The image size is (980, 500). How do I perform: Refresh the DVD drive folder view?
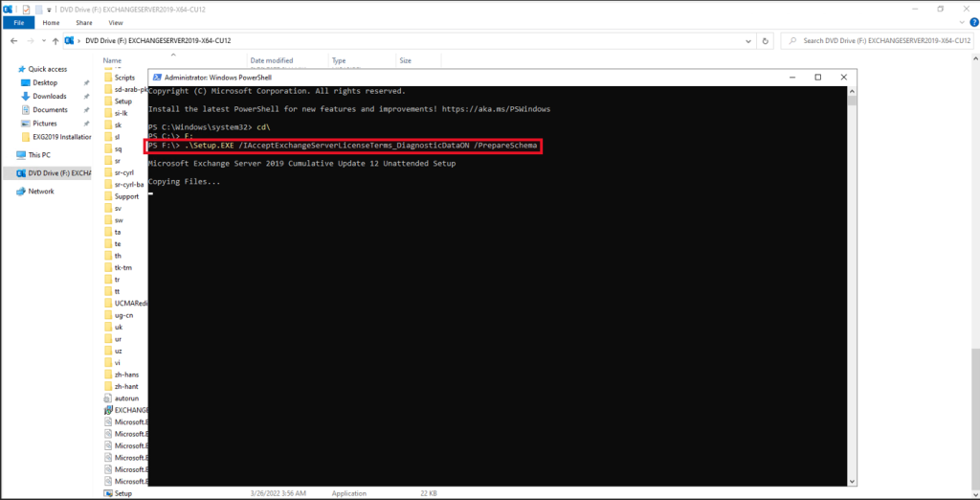(765, 40)
